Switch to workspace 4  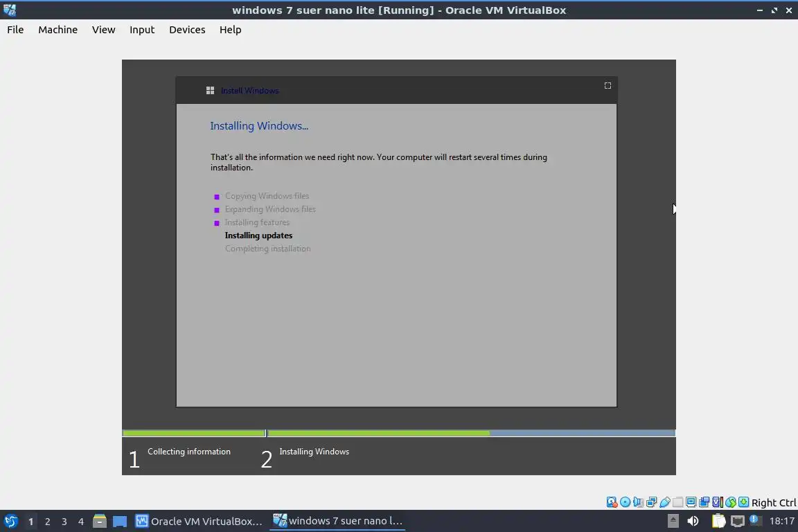click(81, 522)
